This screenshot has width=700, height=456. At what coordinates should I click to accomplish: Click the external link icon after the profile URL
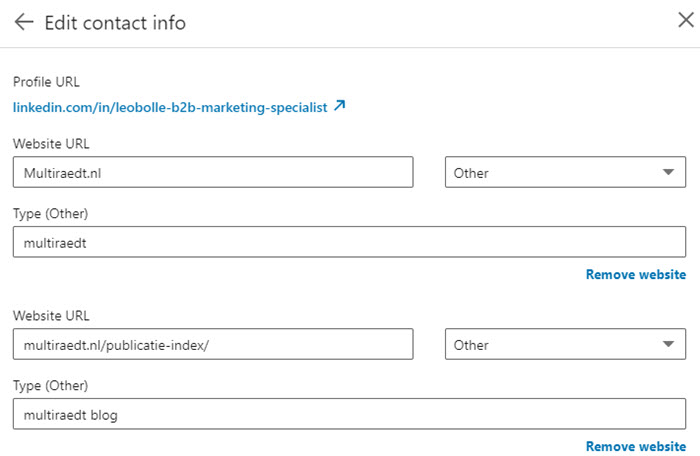[x=339, y=106]
